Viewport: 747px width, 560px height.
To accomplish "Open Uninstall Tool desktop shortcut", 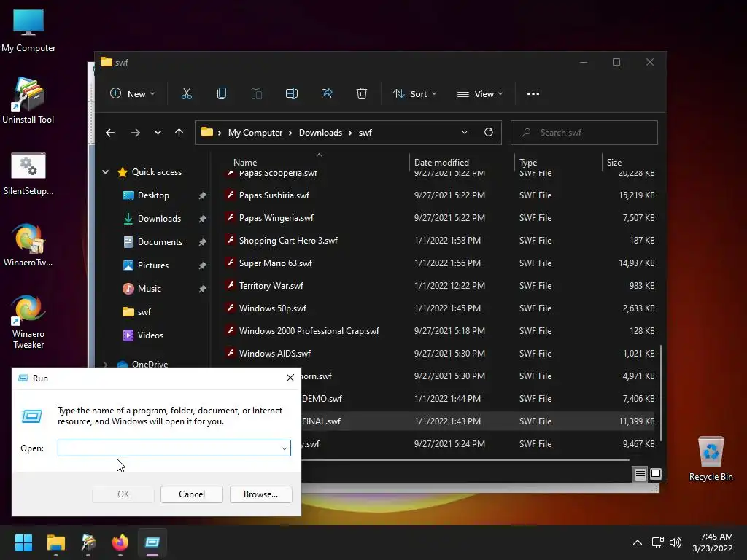I will 28,101.
